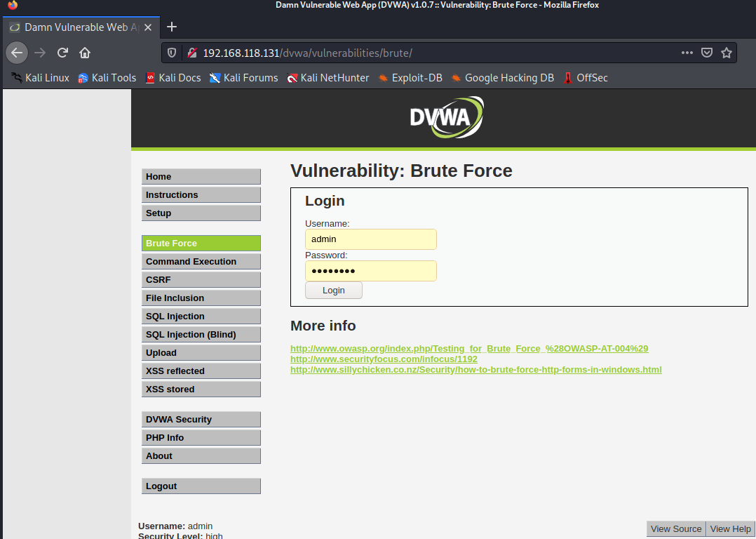
Task: Open the Google Hacking DB bookmark
Action: [x=502, y=78]
